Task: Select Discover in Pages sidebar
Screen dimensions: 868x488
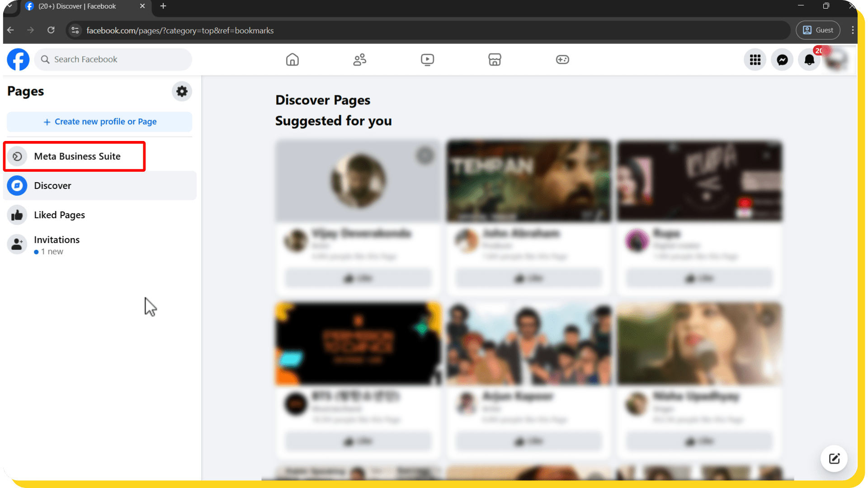Action: pos(52,186)
